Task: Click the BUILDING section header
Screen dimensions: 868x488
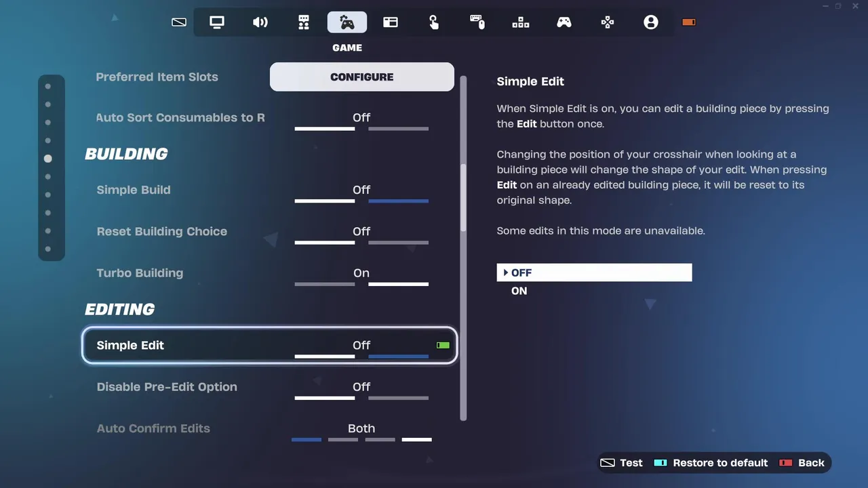Action: pyautogui.click(x=126, y=154)
